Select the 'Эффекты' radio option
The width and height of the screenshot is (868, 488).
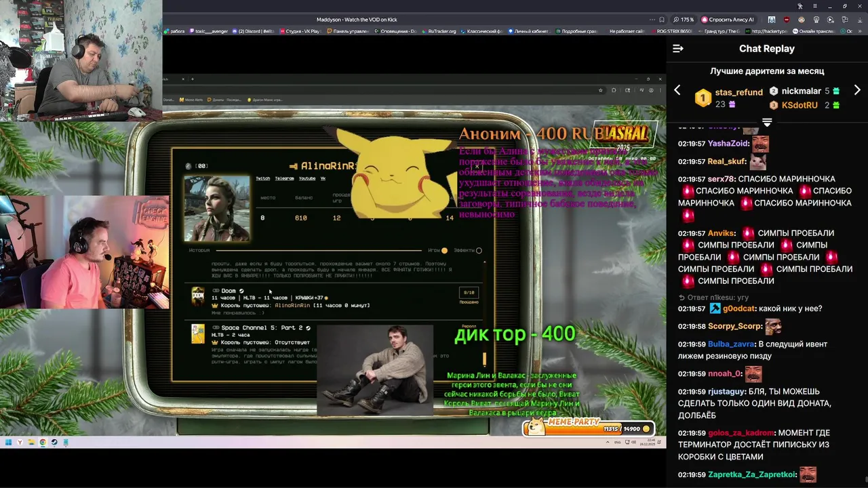(x=479, y=251)
